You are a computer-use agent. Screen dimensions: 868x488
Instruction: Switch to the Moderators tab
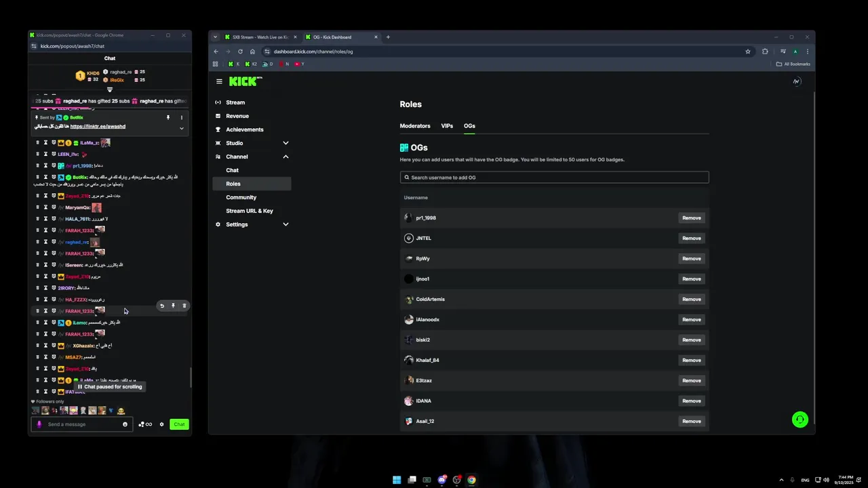point(415,126)
